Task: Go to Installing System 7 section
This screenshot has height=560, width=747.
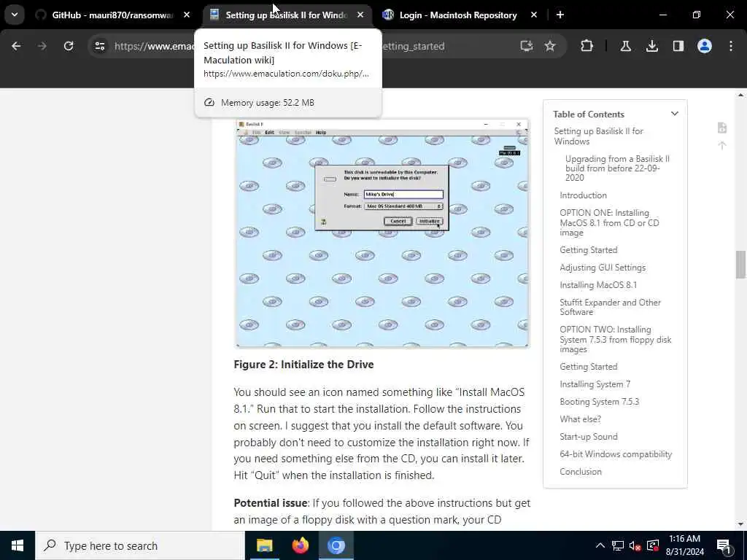Action: point(595,384)
